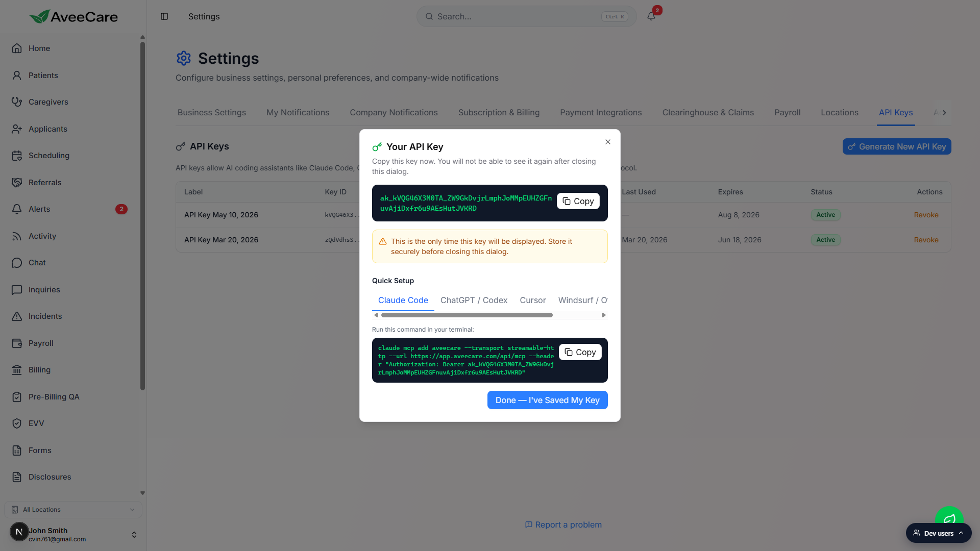The image size is (980, 551).
Task: Select Windsurf quick setup tab
Action: [582, 300]
